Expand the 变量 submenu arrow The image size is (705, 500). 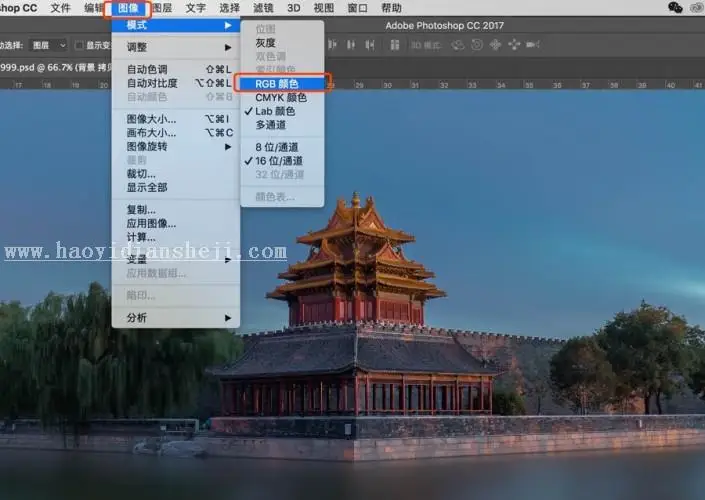(x=228, y=260)
